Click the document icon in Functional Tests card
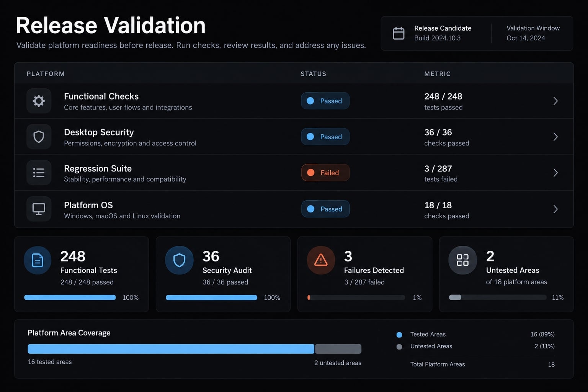 point(38,260)
